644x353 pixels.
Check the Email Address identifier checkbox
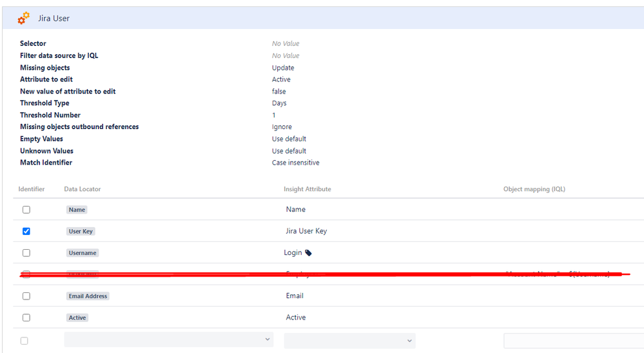(x=26, y=296)
